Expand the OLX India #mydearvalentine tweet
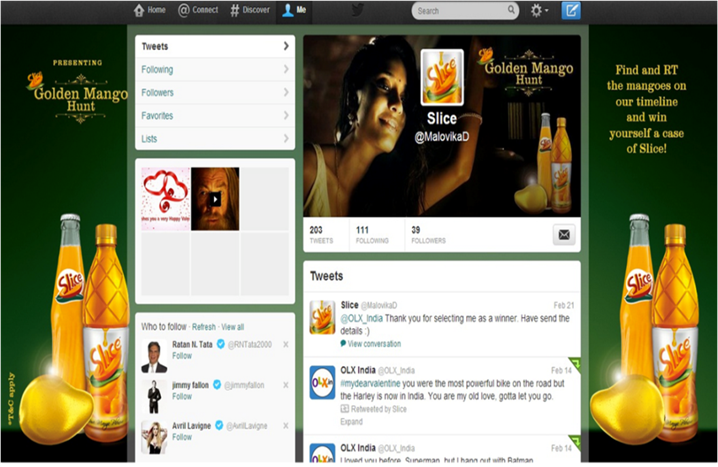718x467 pixels. (x=351, y=422)
